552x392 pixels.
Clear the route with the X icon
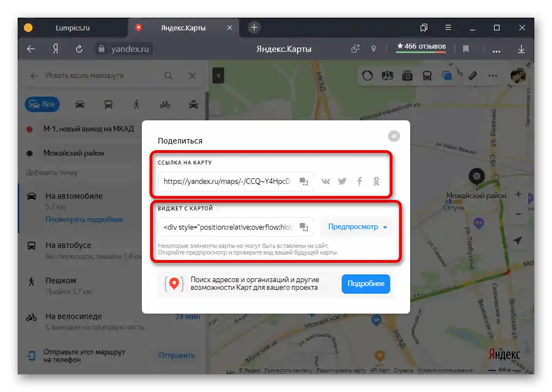pyautogui.click(x=192, y=76)
